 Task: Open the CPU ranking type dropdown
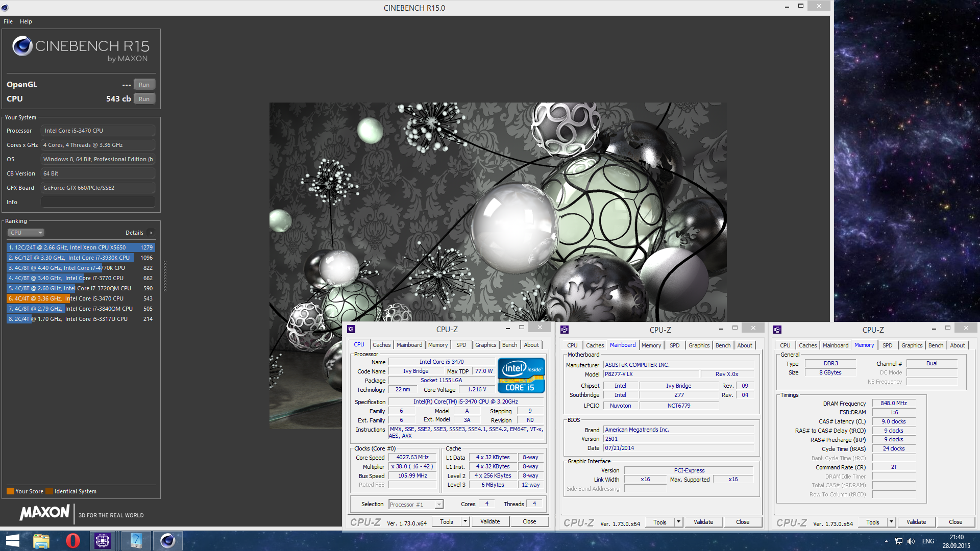[x=26, y=233]
